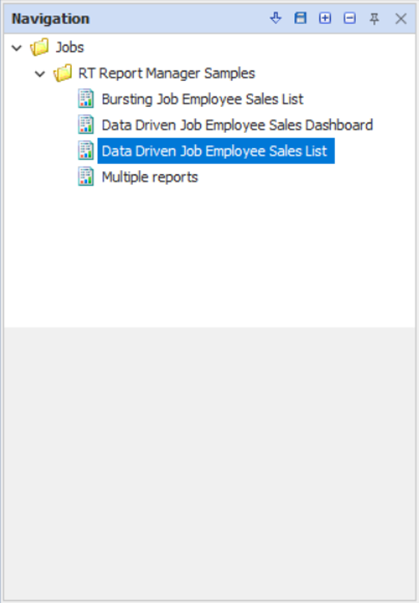This screenshot has height=603, width=419.
Task: Select RT Report Manager Samples folder label
Action: pos(166,73)
